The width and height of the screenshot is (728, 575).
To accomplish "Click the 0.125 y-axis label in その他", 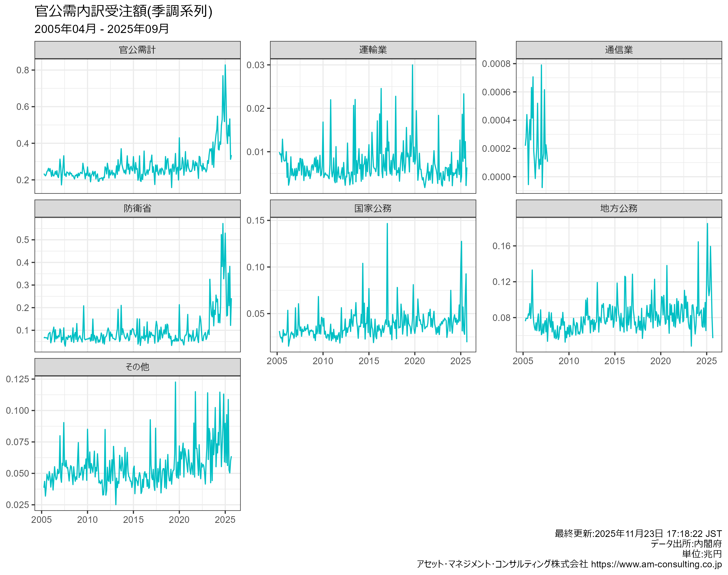I will coord(17,379).
